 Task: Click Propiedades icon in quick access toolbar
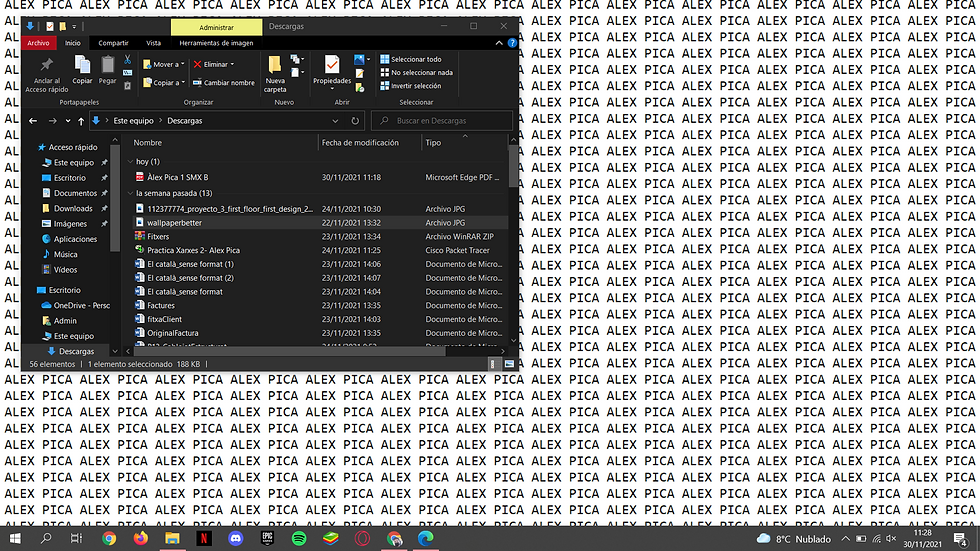[50, 27]
